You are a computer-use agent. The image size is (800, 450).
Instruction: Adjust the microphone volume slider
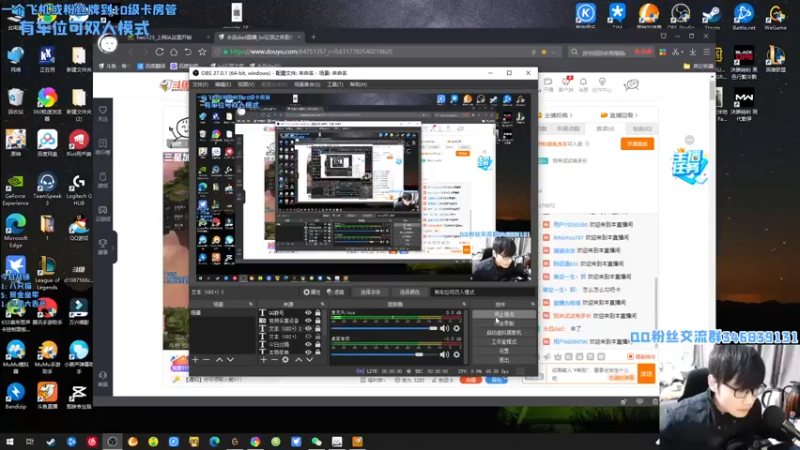tap(384, 329)
